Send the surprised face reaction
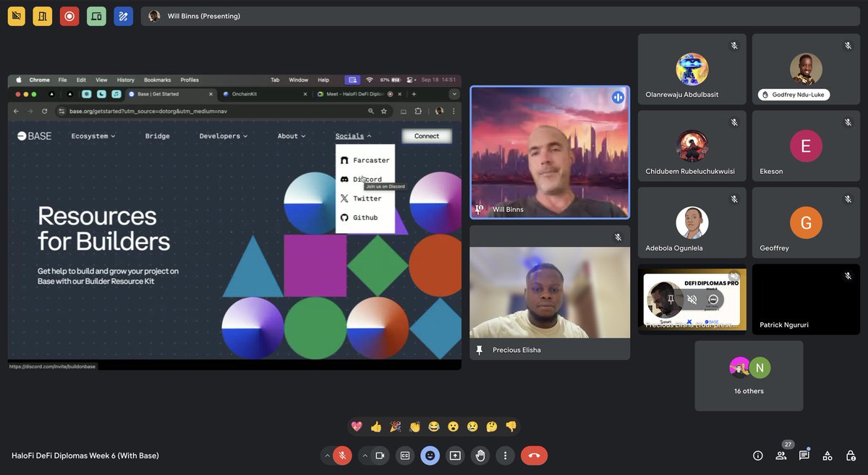Viewport: 868px width, 475px height. coord(453,427)
